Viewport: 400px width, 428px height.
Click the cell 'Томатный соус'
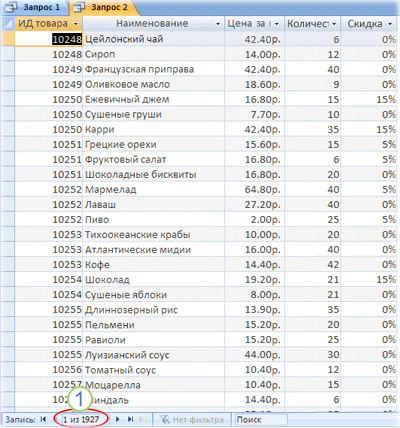pos(153,369)
